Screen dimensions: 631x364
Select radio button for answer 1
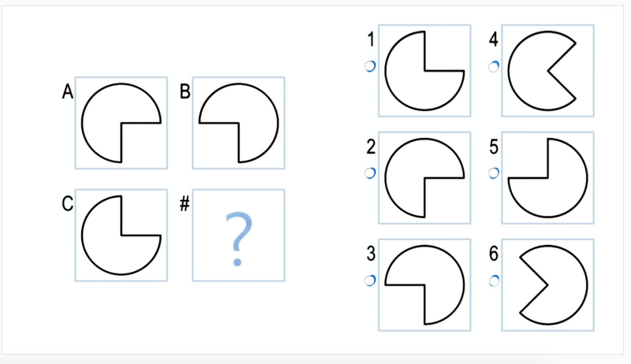click(370, 66)
